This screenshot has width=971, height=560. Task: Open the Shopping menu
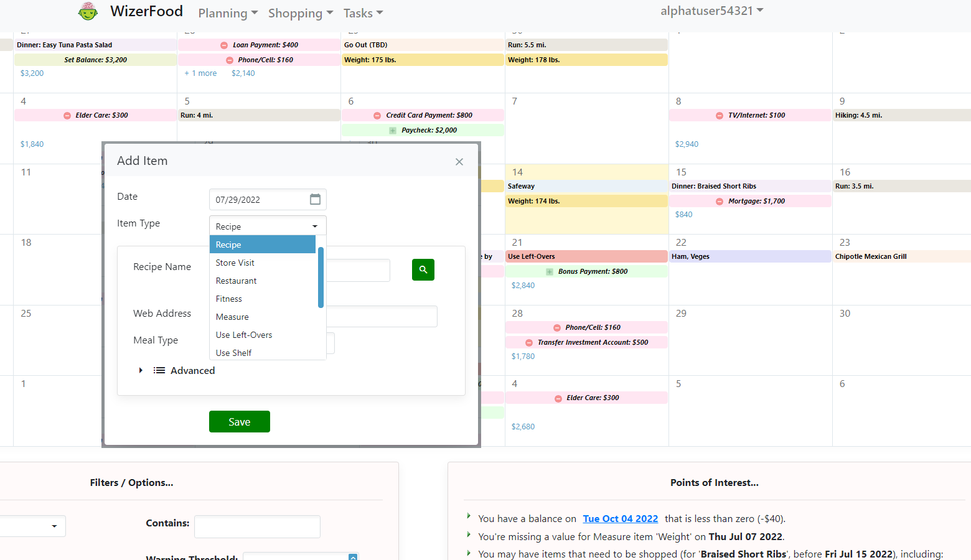tap(300, 13)
